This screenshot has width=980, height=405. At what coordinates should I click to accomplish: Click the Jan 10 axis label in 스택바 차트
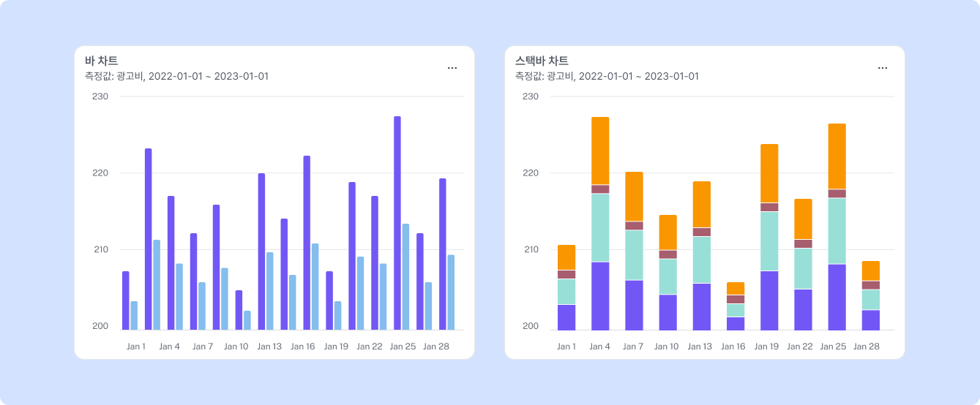[x=667, y=347]
